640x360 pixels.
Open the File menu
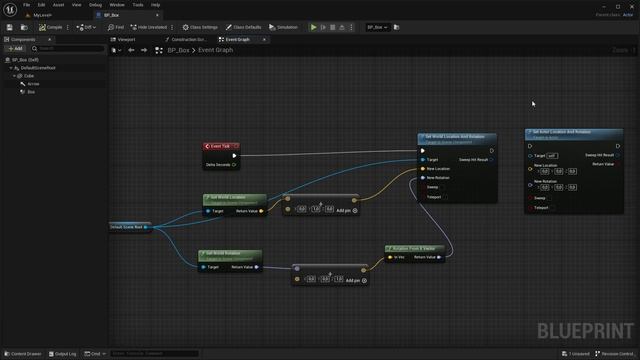click(27, 5)
